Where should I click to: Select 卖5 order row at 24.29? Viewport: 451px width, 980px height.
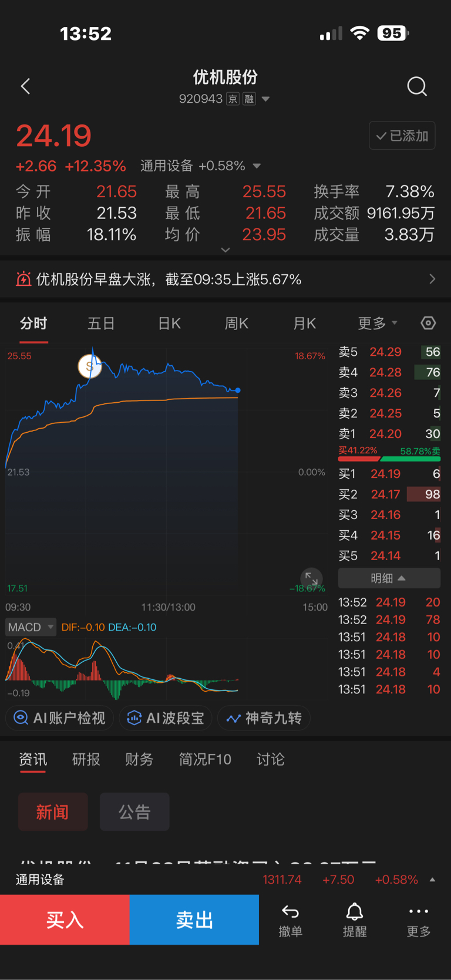(389, 352)
